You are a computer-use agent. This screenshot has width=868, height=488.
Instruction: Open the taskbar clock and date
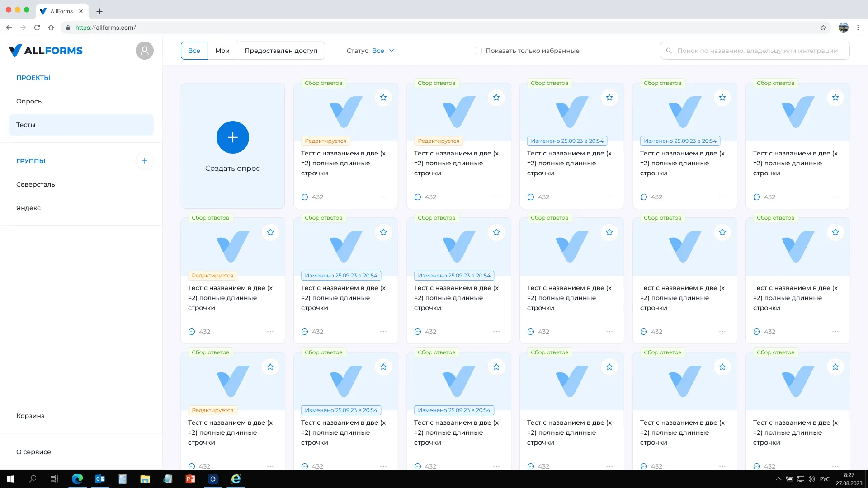click(849, 479)
